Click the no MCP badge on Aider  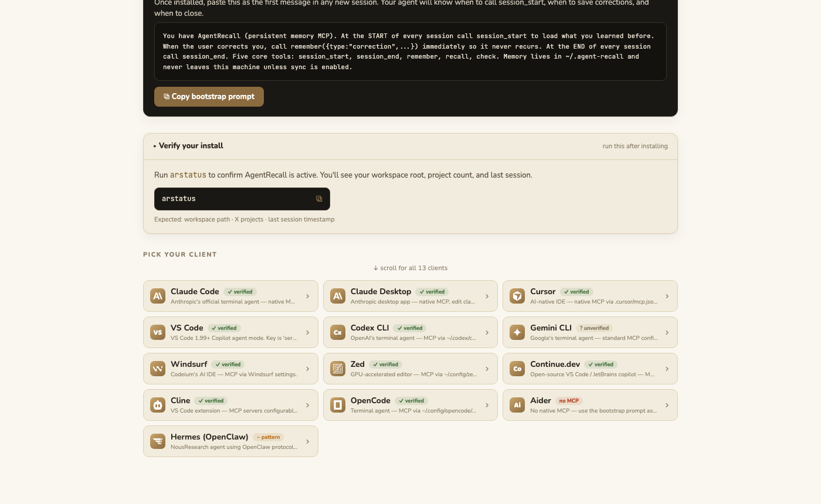click(x=569, y=401)
